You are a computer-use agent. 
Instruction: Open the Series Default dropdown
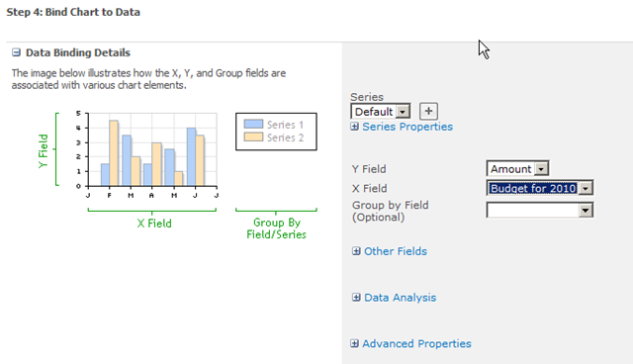(403, 112)
